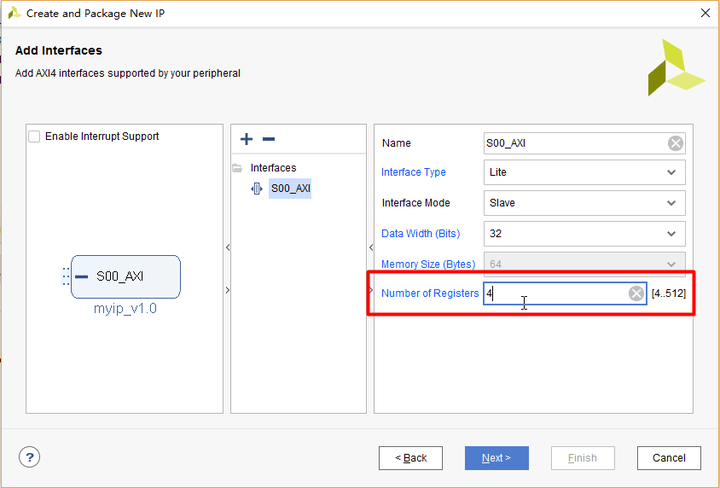
Task: Open the Interface Mode dropdown
Action: (x=671, y=203)
